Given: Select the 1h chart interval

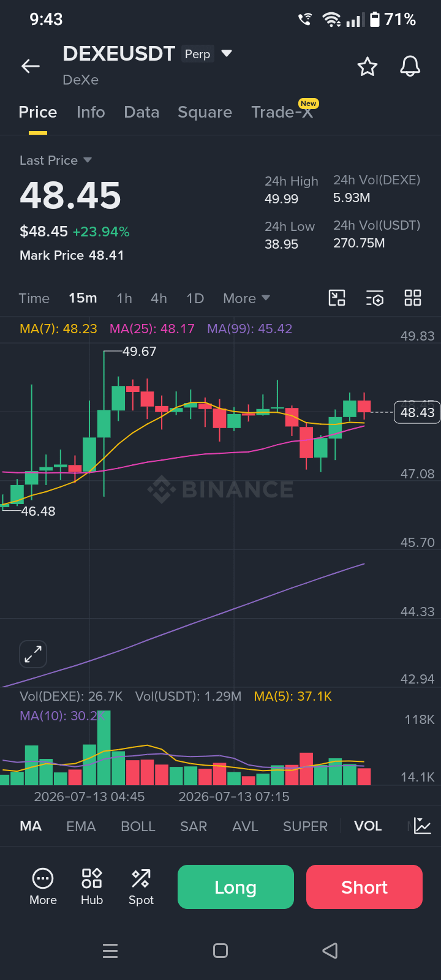Looking at the screenshot, I should [x=124, y=298].
